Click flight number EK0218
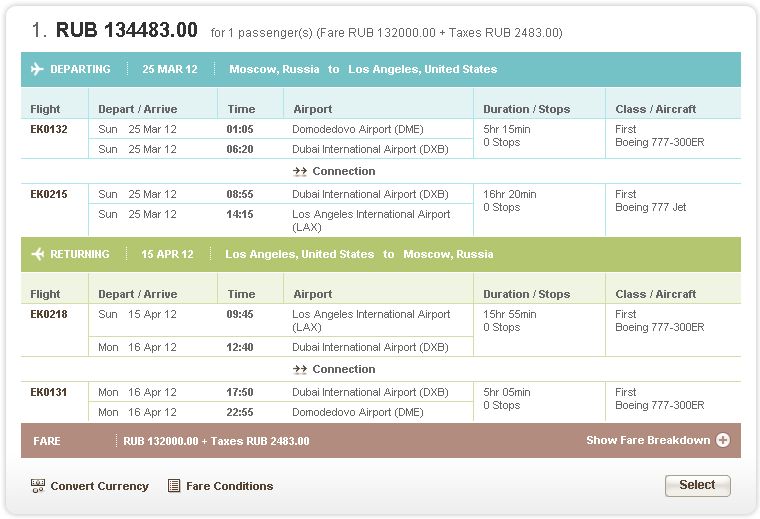Image resolution: width=760 pixels, height=519 pixels. 49,314
